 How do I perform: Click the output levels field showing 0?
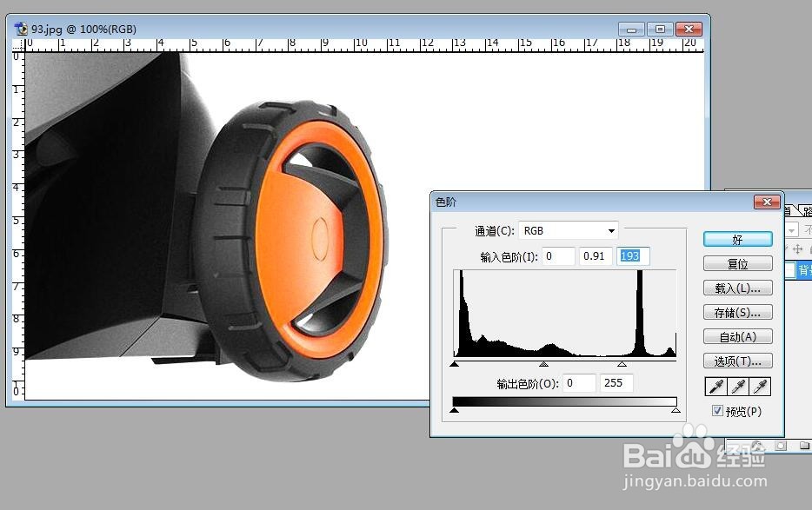(x=579, y=383)
